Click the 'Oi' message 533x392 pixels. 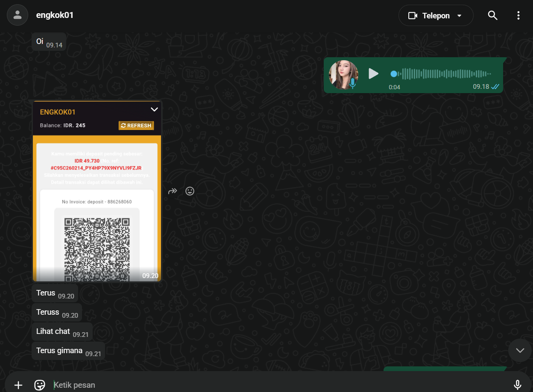49,42
